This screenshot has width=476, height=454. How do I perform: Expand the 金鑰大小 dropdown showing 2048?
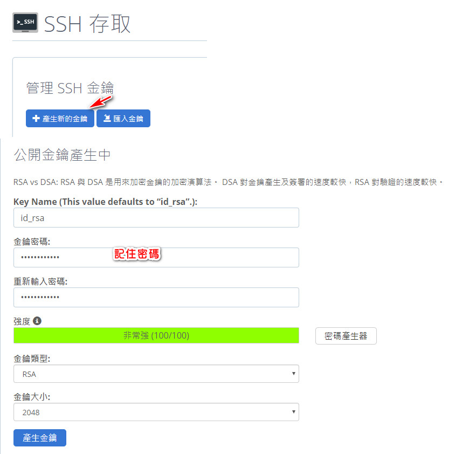156,412
